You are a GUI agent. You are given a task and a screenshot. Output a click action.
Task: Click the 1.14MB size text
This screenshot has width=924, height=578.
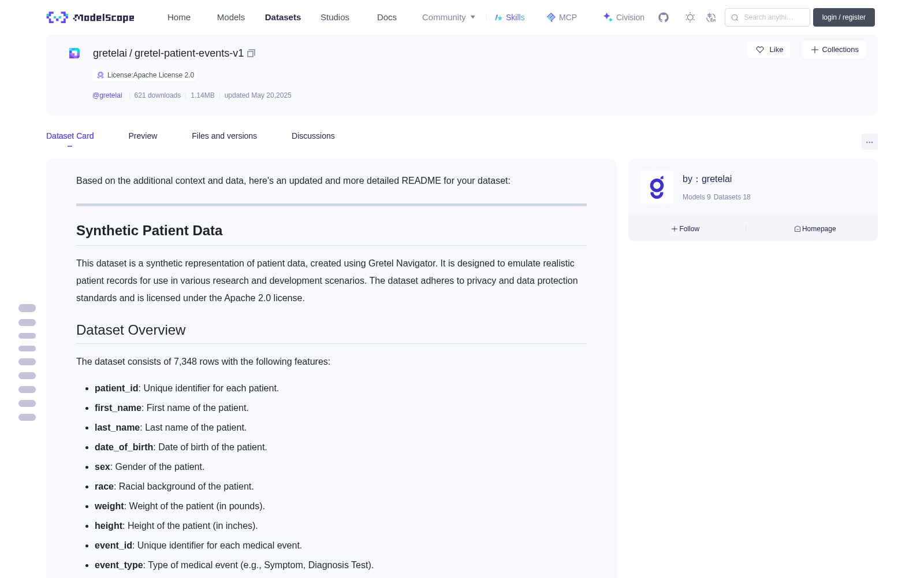coord(203,95)
